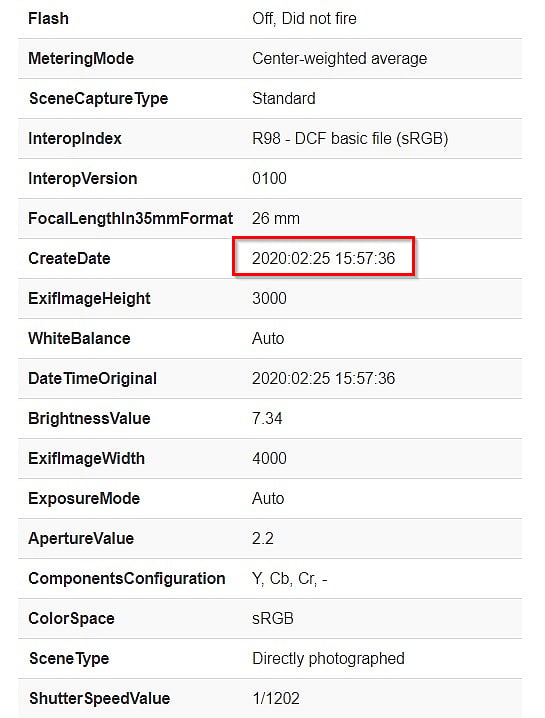
Task: Click the InteropVersion value 0100
Action: click(x=269, y=178)
